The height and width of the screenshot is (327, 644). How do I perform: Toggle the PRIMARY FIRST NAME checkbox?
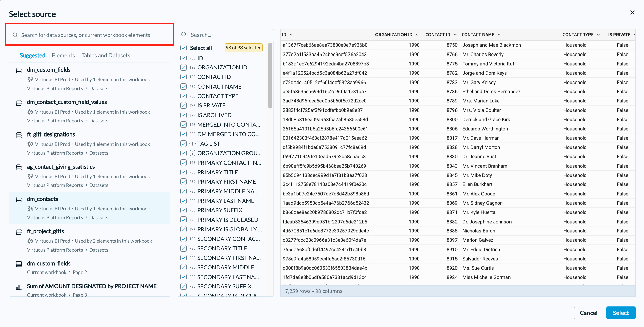pos(183,182)
